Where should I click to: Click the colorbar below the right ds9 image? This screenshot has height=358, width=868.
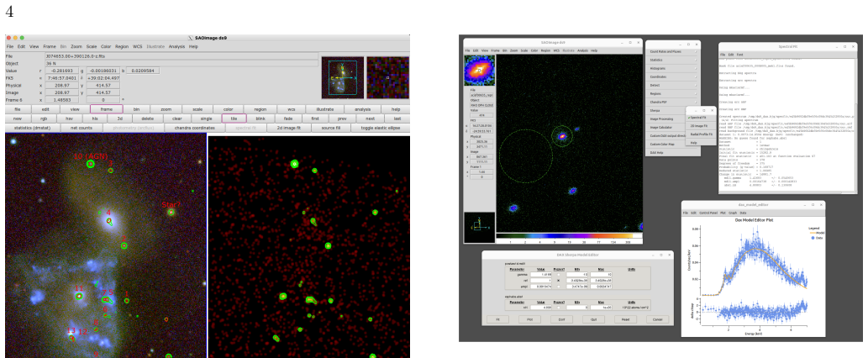coord(569,235)
